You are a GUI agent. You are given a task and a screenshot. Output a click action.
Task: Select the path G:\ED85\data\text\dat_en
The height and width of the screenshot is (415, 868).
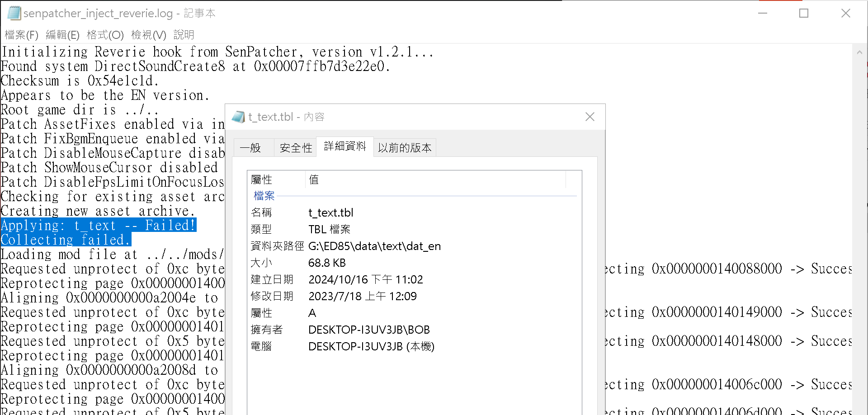pyautogui.click(x=374, y=246)
